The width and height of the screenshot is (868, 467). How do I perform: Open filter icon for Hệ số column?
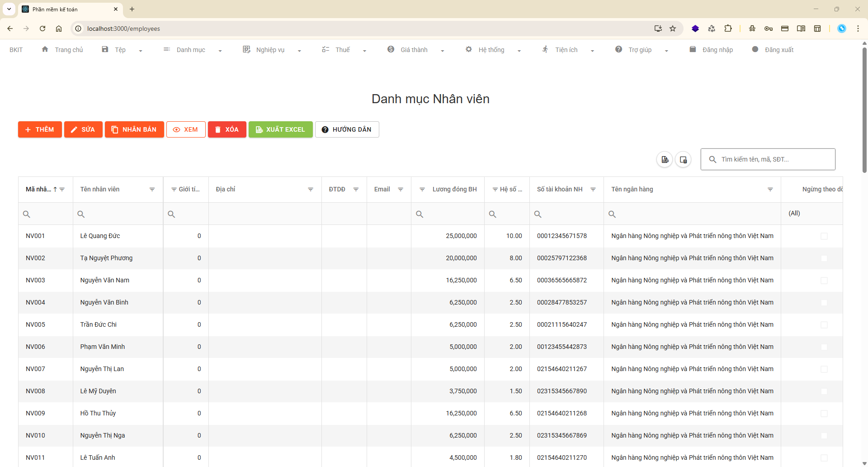click(x=495, y=189)
